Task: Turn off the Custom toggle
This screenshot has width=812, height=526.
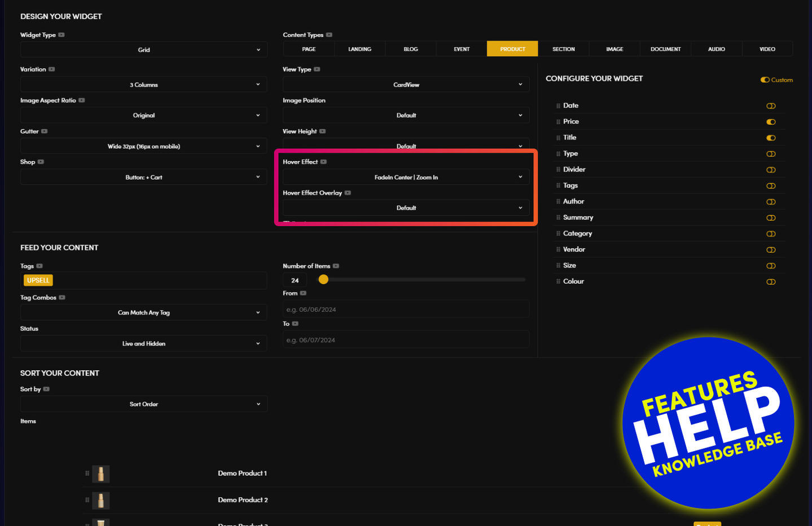Action: [765, 80]
